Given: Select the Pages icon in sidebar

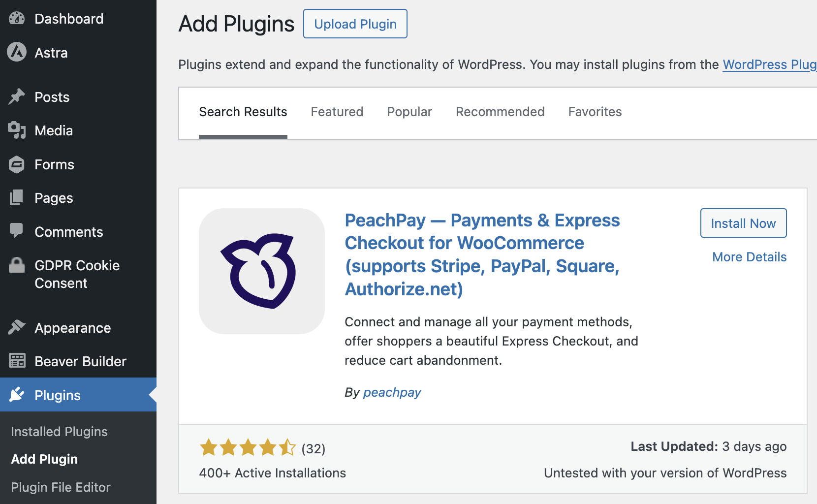Looking at the screenshot, I should pyautogui.click(x=17, y=198).
